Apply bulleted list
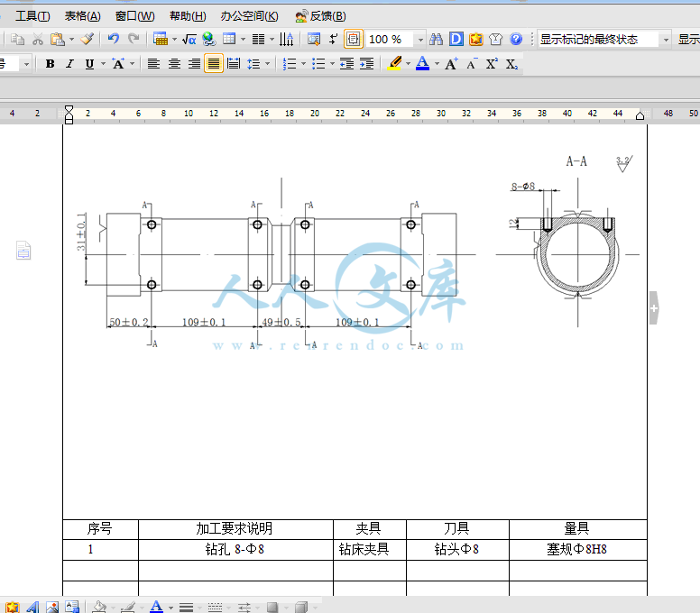 click(x=318, y=64)
